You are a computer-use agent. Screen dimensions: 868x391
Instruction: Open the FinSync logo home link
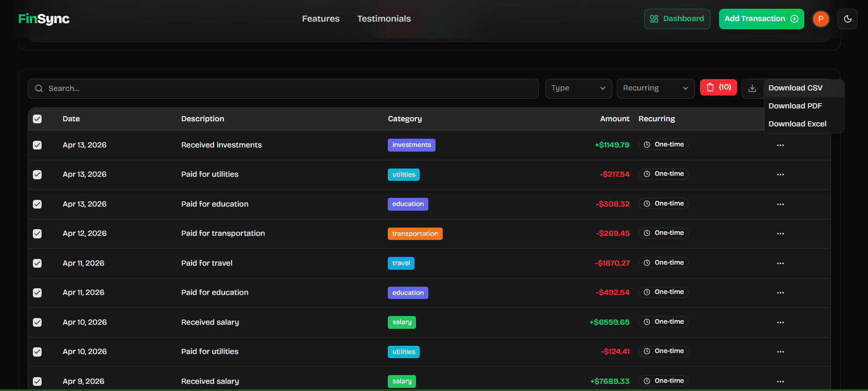tap(44, 19)
